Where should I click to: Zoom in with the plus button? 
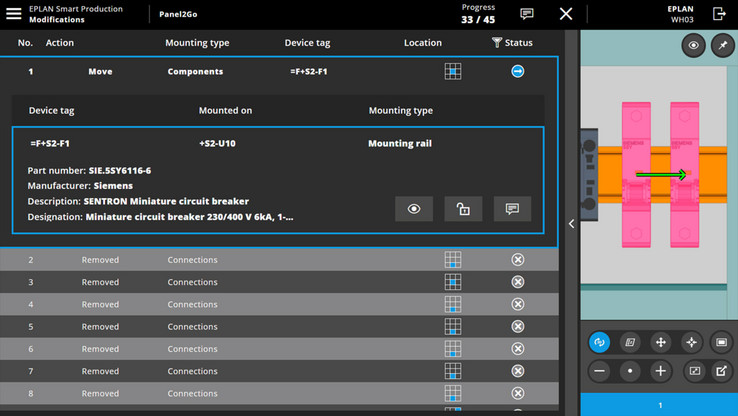point(660,371)
